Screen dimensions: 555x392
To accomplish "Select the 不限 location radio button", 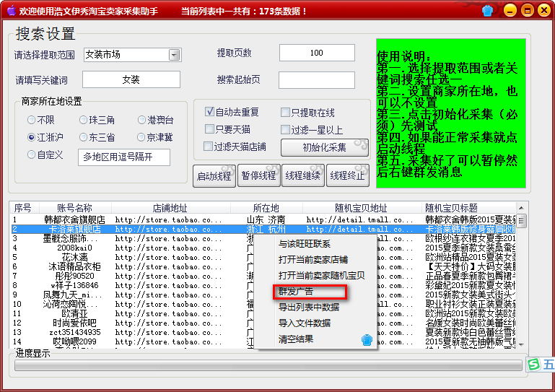I will (31, 120).
